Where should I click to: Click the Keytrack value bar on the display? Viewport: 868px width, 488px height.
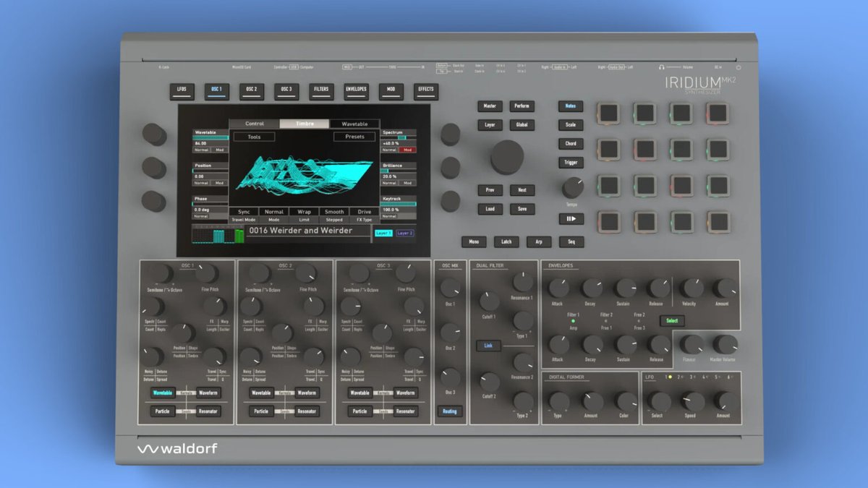tap(399, 203)
